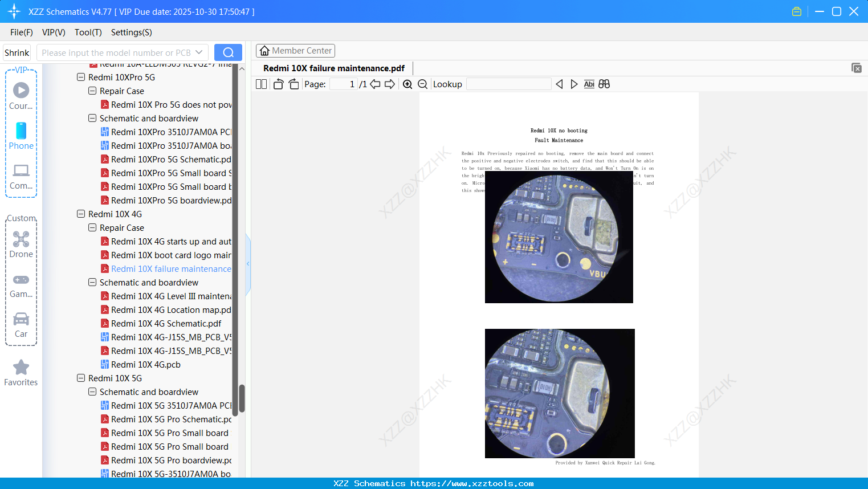Click the Shrink button
Viewport: 868px width, 489px height.
pyautogui.click(x=17, y=52)
